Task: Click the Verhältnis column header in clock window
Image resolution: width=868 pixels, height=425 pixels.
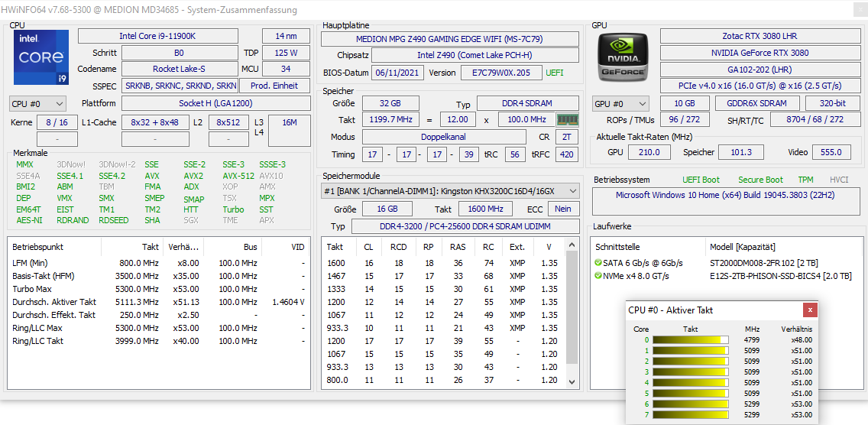Action: [797, 329]
